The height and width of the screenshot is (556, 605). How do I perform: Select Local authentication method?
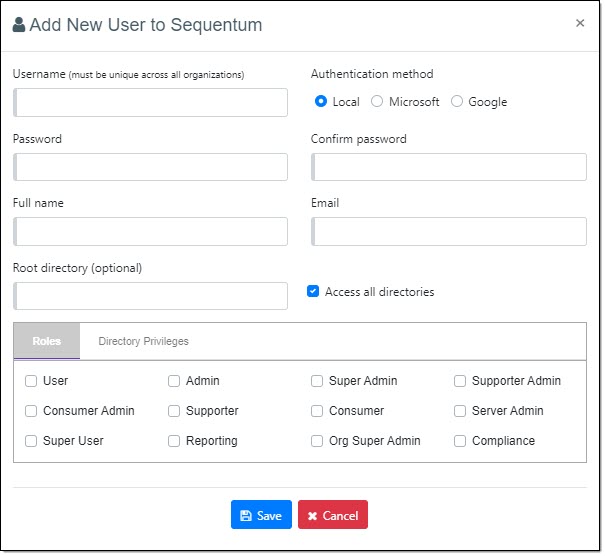point(322,102)
